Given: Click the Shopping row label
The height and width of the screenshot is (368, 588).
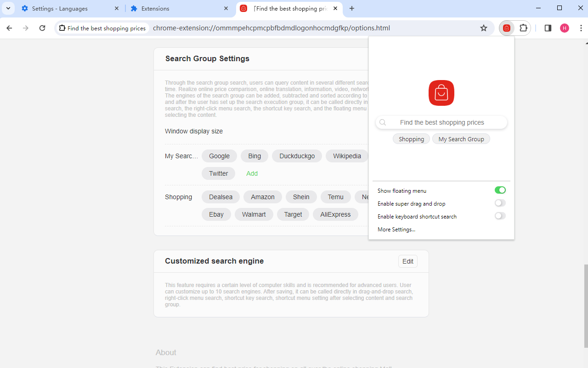Looking at the screenshot, I should point(178,197).
